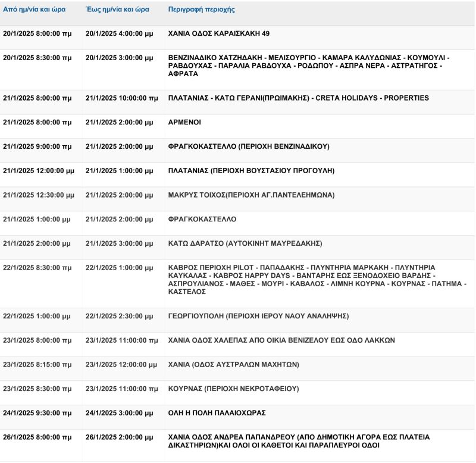
Task: Click the ΚΟΥΡΝΑΣ (ΠΕΡΙΟΧΗ ΝΕΚΡΟΤΑΦΕΙΟΥ) row
Action: [234, 389]
